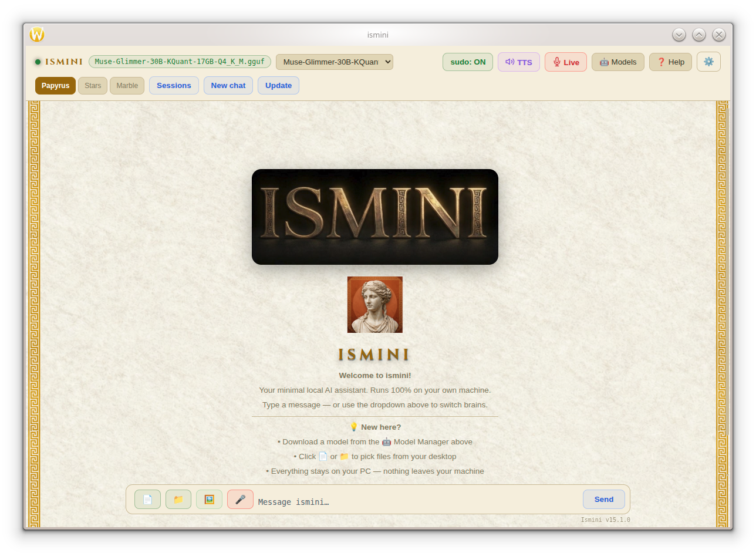Click the Muse-Glimmer gguf model badge
The width and height of the screenshot is (756, 553).
tap(180, 62)
